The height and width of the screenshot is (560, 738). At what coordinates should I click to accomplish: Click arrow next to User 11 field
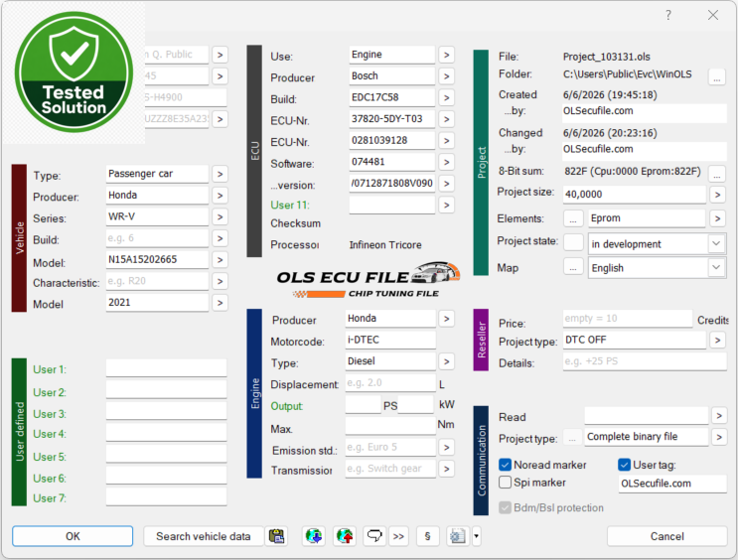(446, 206)
